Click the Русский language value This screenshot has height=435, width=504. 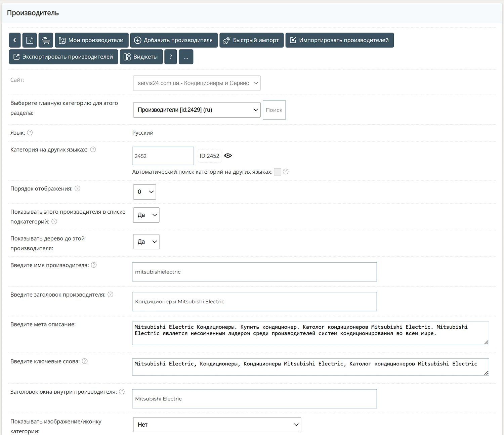(143, 133)
